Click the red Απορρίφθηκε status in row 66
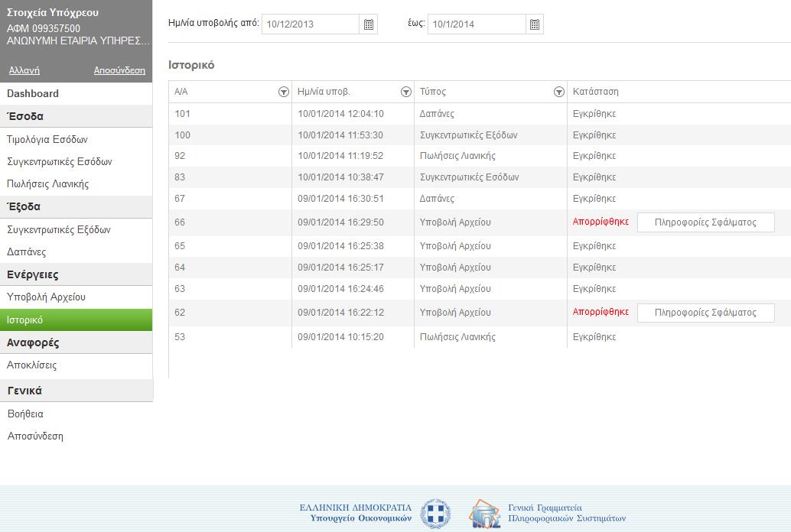Image resolution: width=791 pixels, height=532 pixels. pyautogui.click(x=601, y=222)
